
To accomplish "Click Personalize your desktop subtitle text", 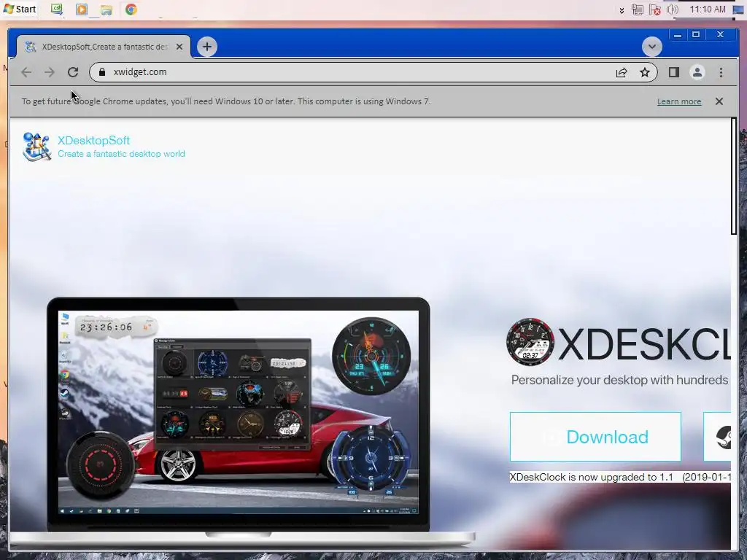I will (619, 380).
